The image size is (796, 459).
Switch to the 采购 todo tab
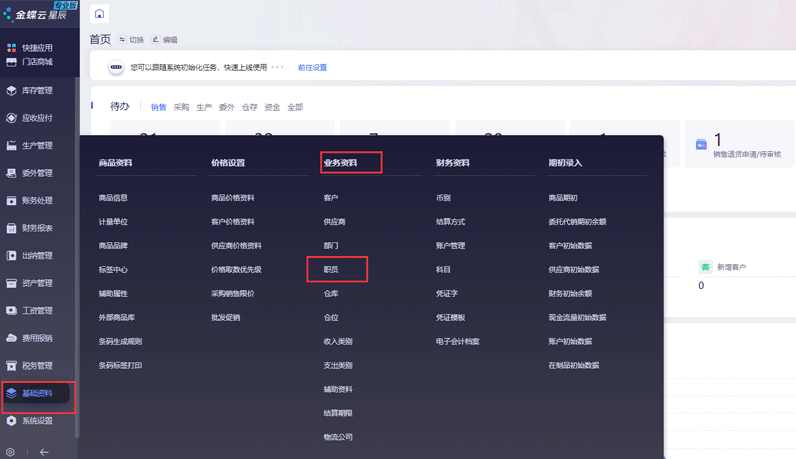181,107
